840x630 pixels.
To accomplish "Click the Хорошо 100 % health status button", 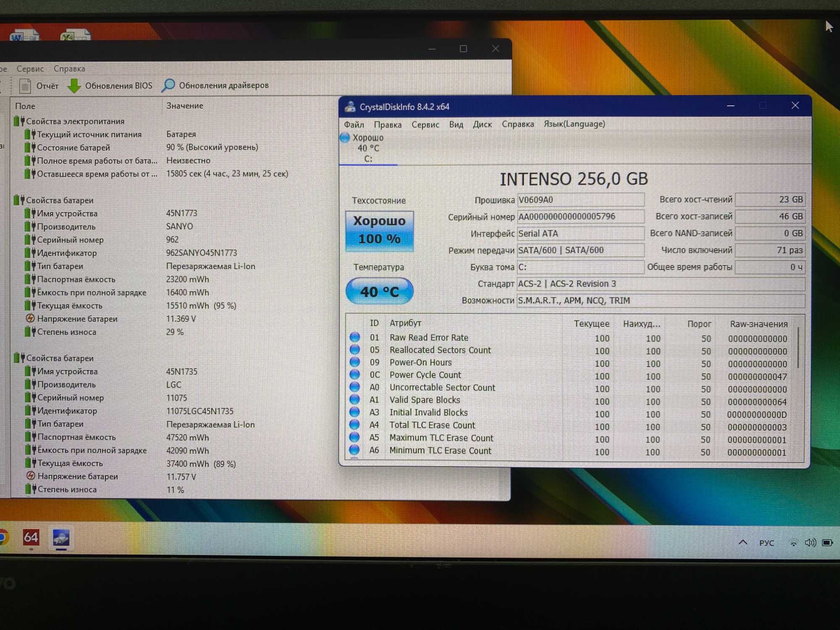I will 379,231.
